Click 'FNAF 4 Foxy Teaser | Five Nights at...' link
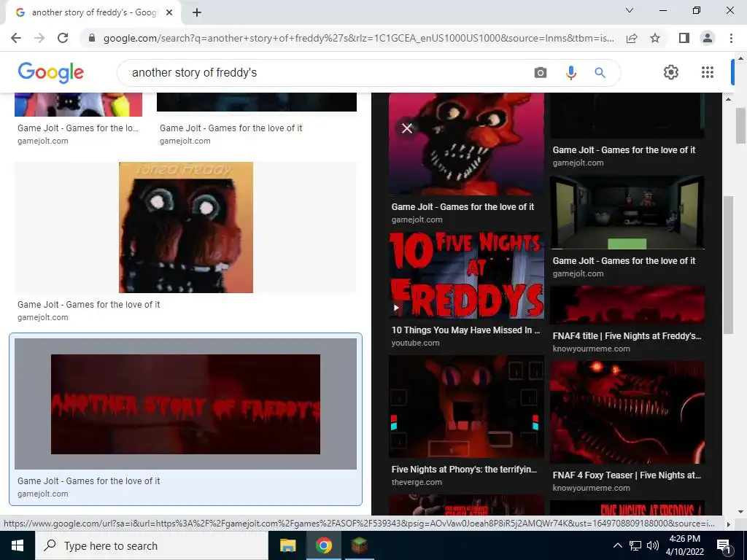 [x=627, y=475]
